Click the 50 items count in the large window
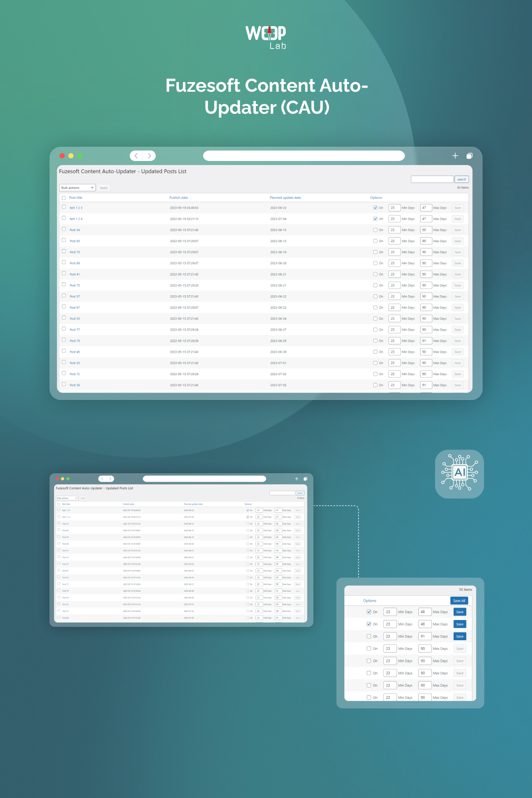532x798 pixels. point(463,188)
